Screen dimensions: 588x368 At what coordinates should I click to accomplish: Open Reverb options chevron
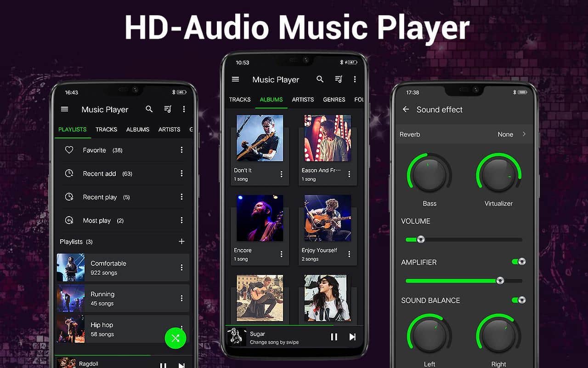(x=524, y=134)
